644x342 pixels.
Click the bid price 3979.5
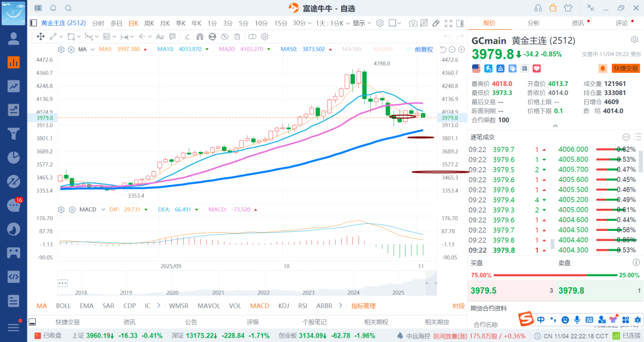pyautogui.click(x=484, y=291)
